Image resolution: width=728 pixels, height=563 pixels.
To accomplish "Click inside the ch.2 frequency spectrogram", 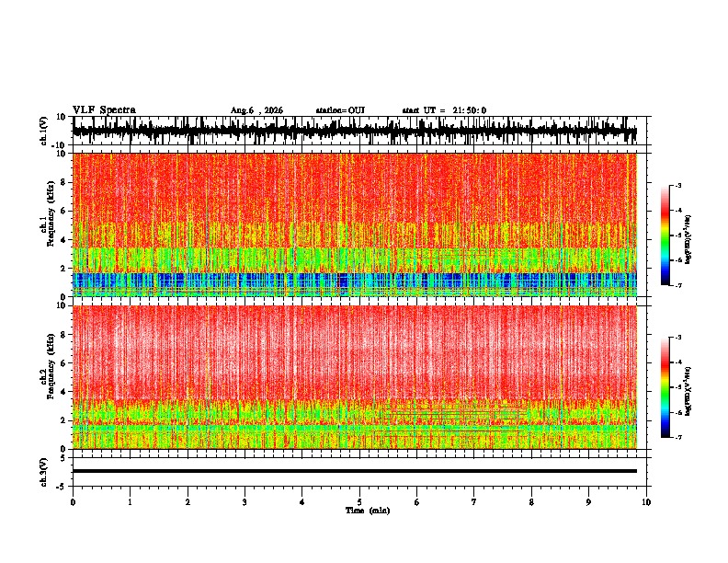I will tap(355, 377).
